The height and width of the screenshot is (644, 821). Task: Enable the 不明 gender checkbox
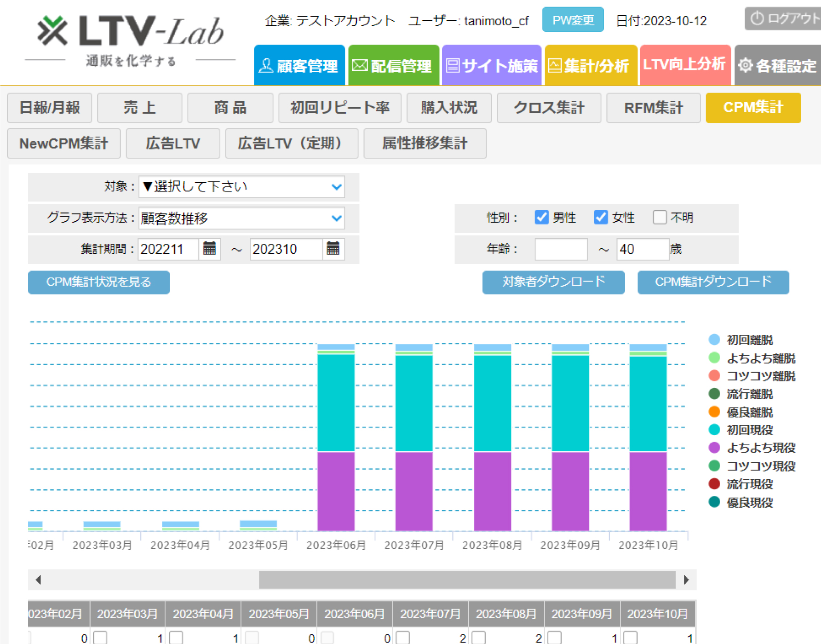click(660, 217)
